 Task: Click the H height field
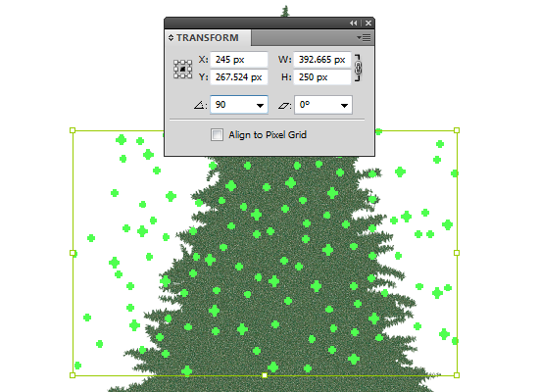tap(322, 77)
